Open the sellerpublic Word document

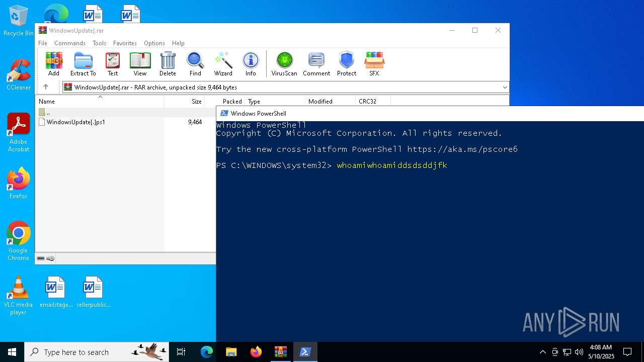[x=94, y=292]
